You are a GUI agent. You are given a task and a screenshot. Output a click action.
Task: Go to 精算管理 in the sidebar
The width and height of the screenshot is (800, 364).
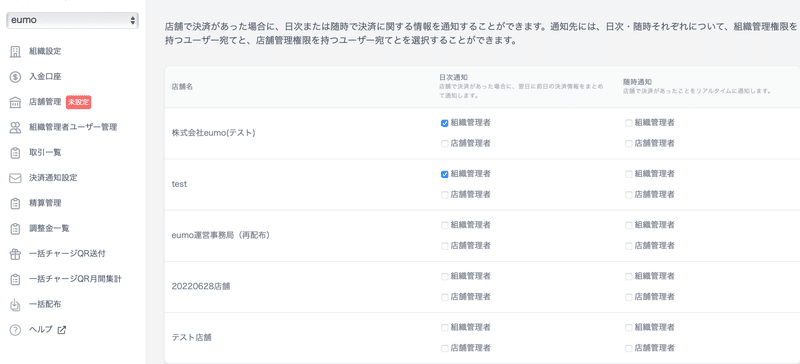45,203
